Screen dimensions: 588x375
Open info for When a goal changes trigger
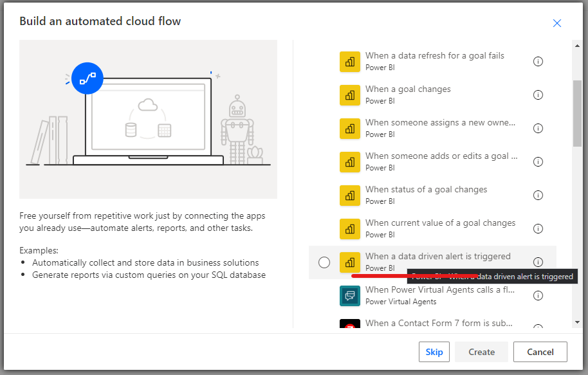click(538, 95)
